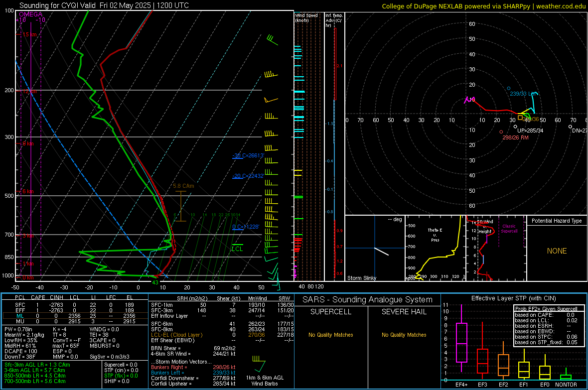This screenshot has height=390, width=588.
Task: Select the EFF parcel row
Action: (75, 310)
